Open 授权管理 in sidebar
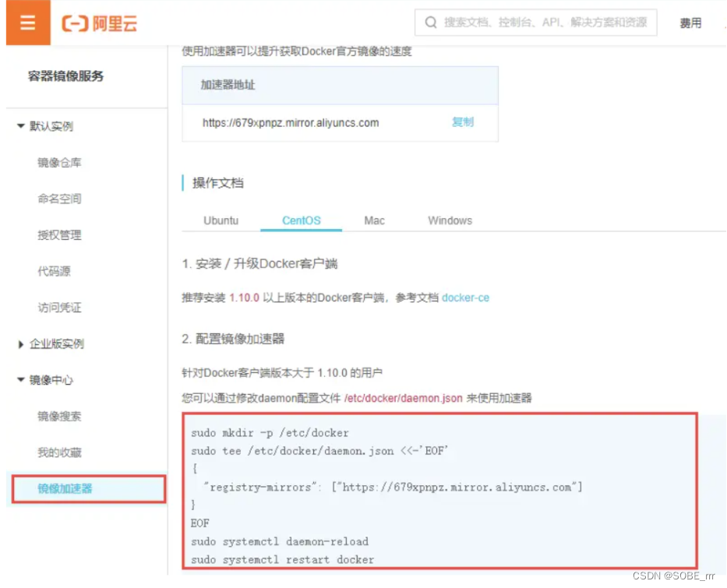Screen dimensions: 727x588 [x=59, y=235]
